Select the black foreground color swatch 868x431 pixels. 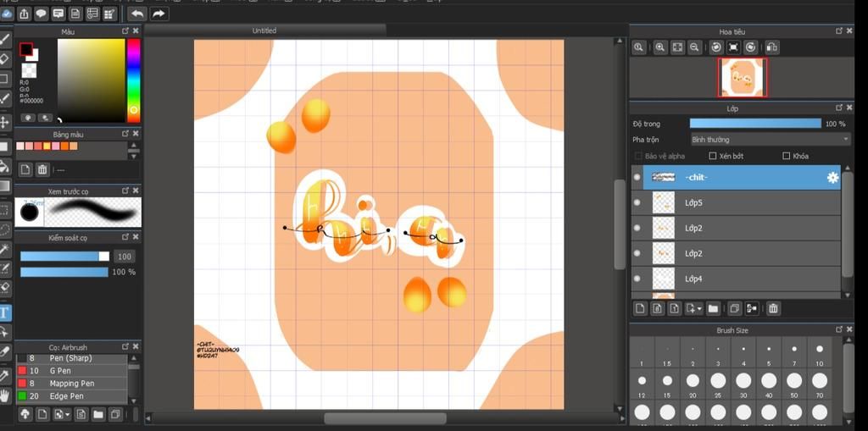(25, 49)
